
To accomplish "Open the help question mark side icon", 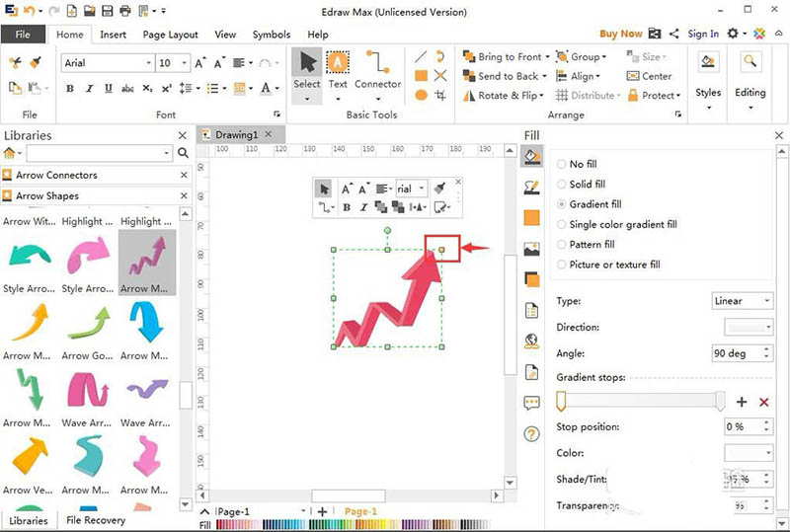I will [531, 433].
